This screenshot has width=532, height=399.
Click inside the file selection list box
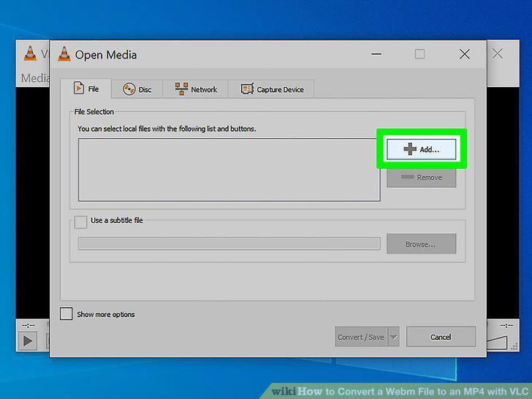coord(229,170)
